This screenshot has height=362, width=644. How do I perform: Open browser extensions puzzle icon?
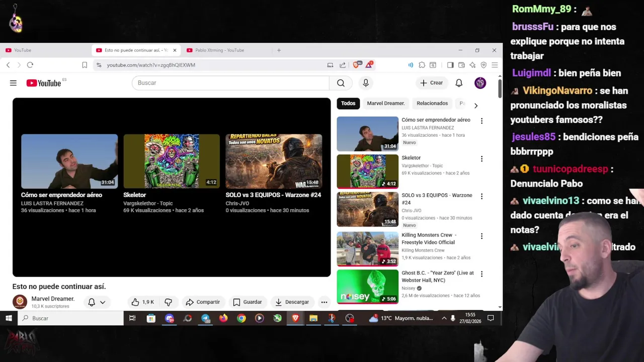[422, 65]
